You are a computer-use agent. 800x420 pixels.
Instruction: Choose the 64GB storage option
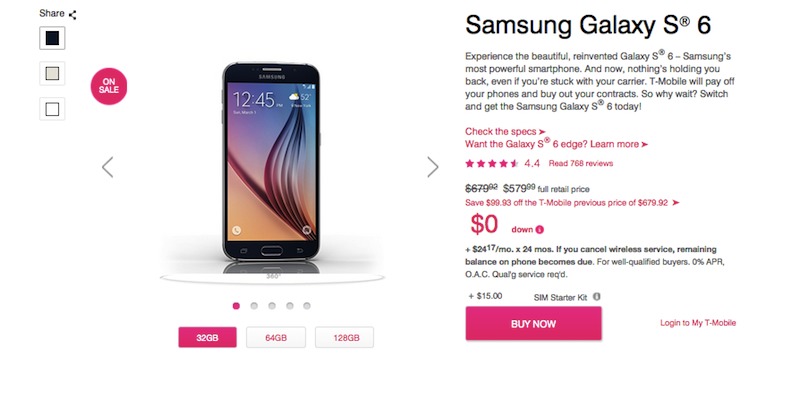[276, 337]
